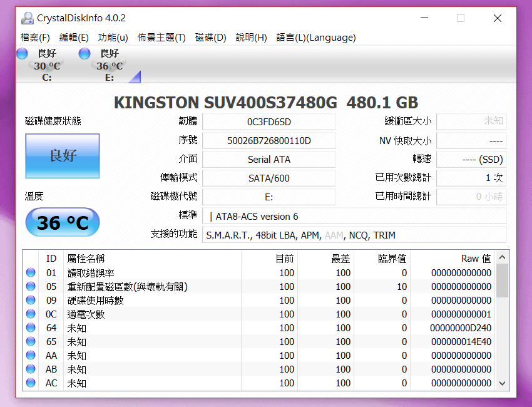Click the scrollbar up arrow in attribute list

(x=503, y=257)
